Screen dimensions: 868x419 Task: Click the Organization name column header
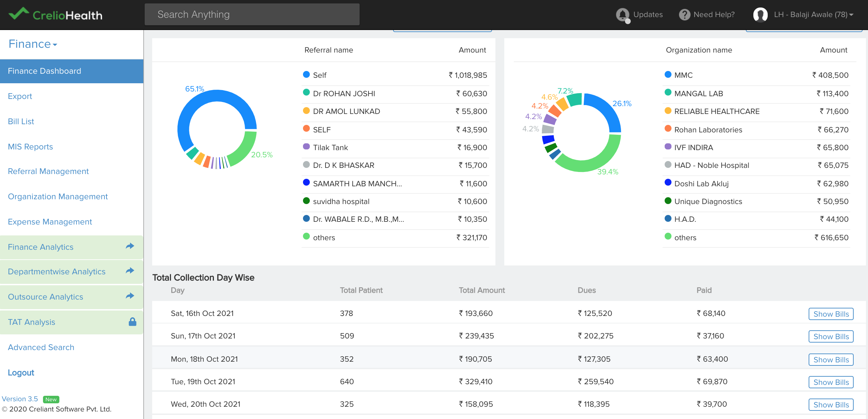pyautogui.click(x=699, y=50)
